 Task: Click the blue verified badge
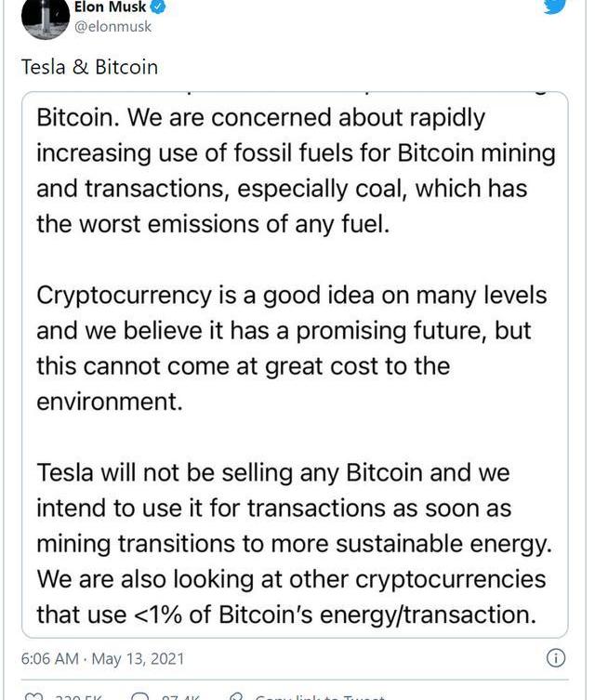[160, 7]
